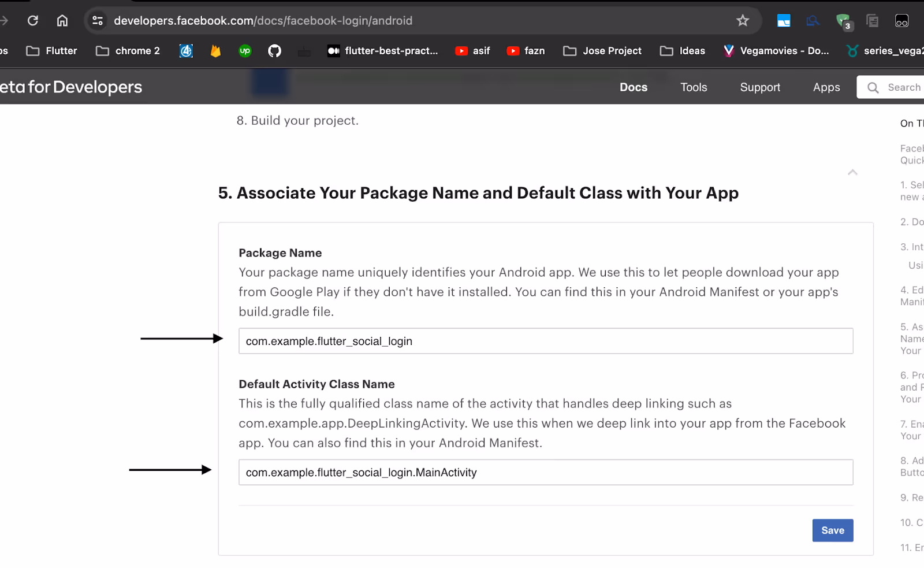The height and width of the screenshot is (568, 924).
Task: Jump to step 10 in On This Page
Action: click(x=912, y=522)
